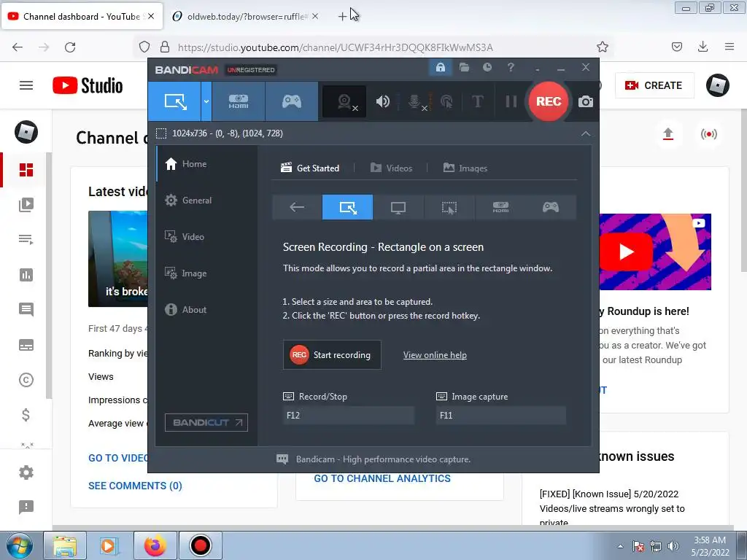The width and height of the screenshot is (747, 560).
Task: Open the screen mode dropdown arrow in Bandicam
Action: (206, 101)
